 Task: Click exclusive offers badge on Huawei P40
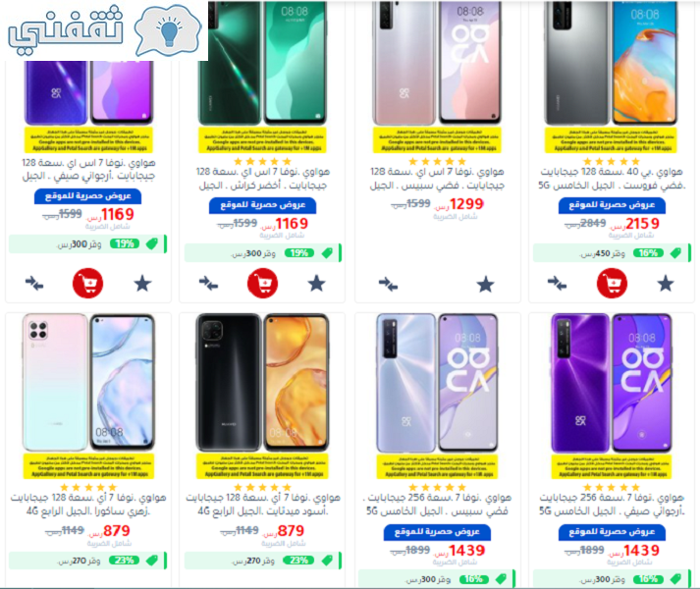click(x=612, y=205)
